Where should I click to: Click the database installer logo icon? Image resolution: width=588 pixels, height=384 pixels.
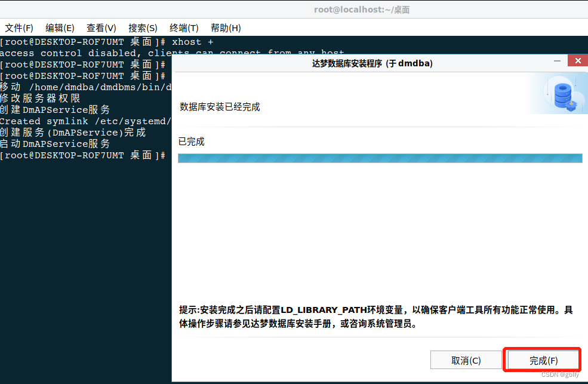click(x=565, y=94)
